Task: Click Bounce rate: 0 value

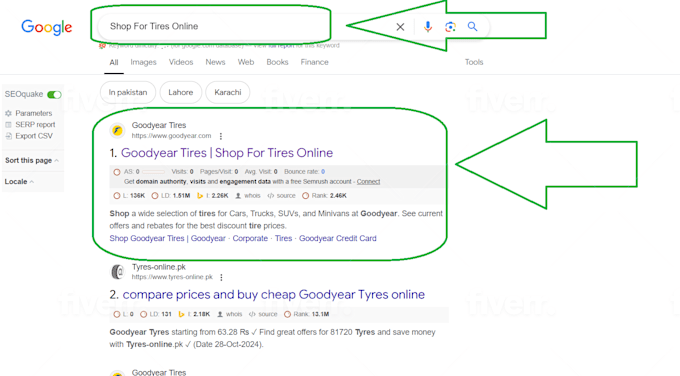Action: click(x=323, y=172)
